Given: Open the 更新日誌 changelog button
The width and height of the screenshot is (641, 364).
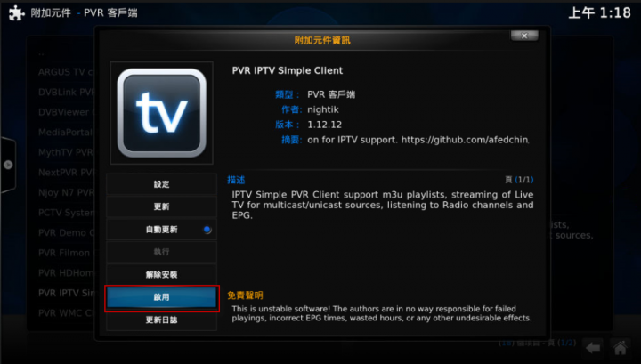Looking at the screenshot, I should pyautogui.click(x=161, y=320).
